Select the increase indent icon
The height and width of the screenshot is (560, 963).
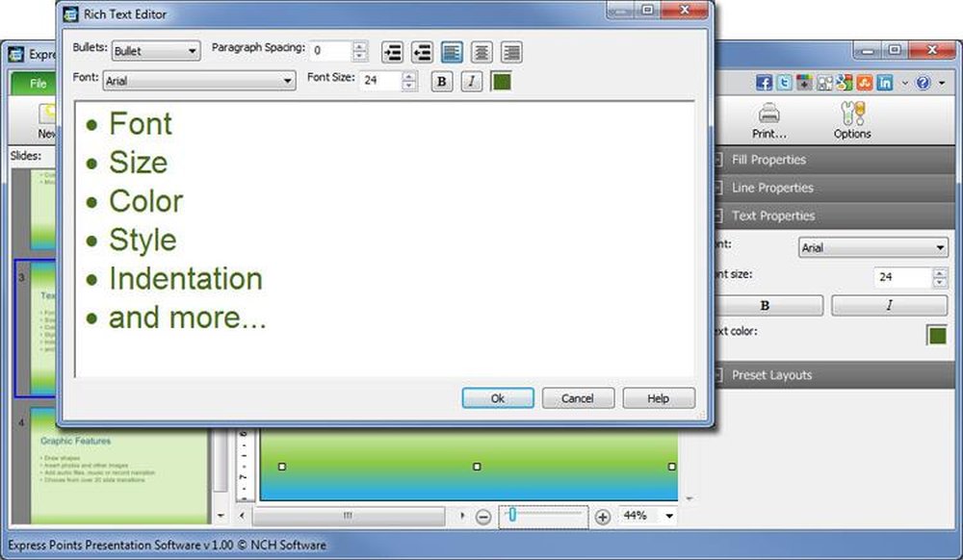[x=393, y=52]
